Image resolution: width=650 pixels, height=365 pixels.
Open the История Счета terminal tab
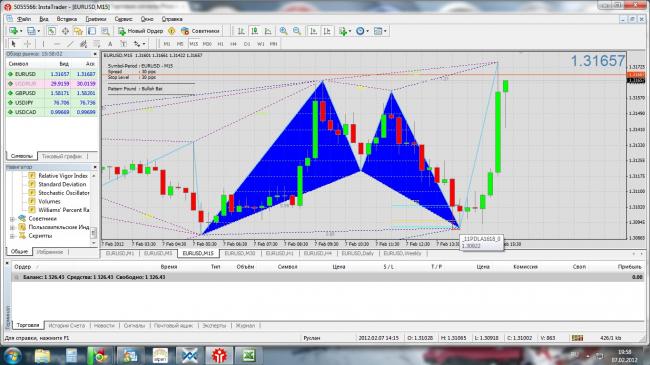pos(67,326)
